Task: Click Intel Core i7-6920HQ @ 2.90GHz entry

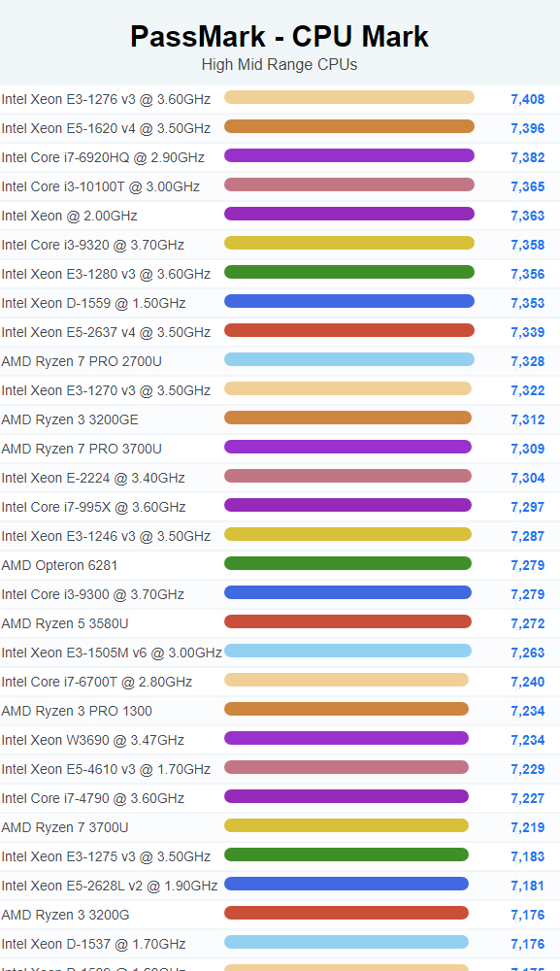Action: (103, 157)
